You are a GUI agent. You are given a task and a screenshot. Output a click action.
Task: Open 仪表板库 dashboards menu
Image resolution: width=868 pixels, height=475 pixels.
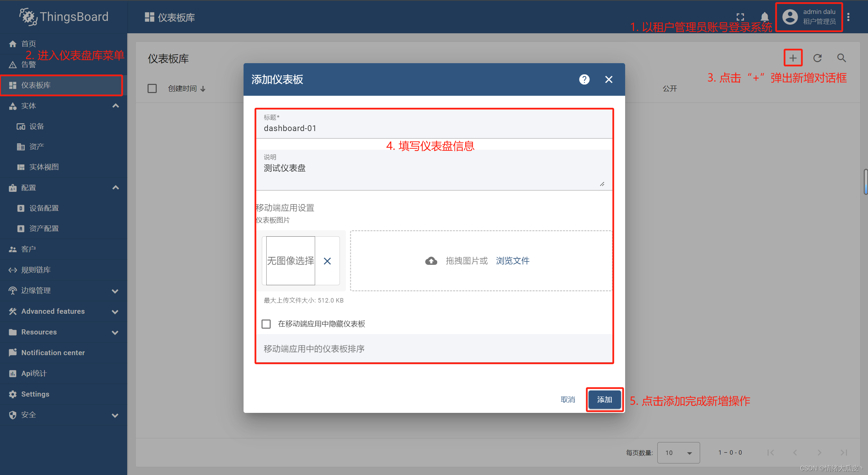point(63,85)
